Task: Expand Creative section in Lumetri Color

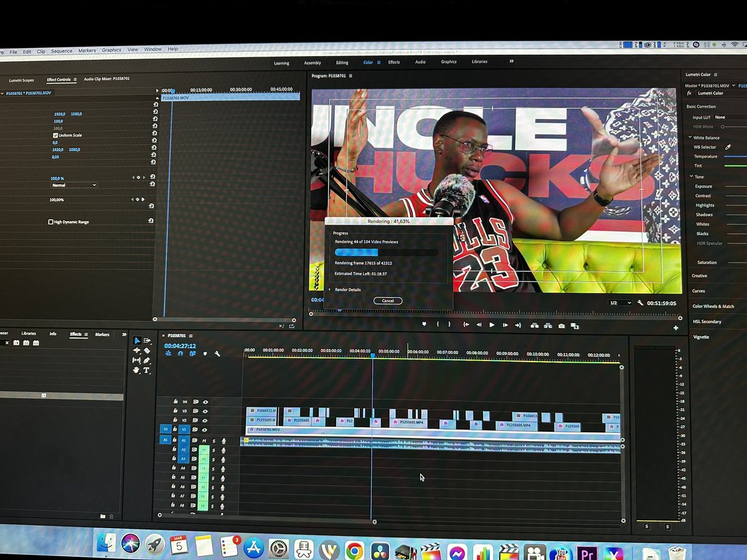Action: (x=699, y=276)
